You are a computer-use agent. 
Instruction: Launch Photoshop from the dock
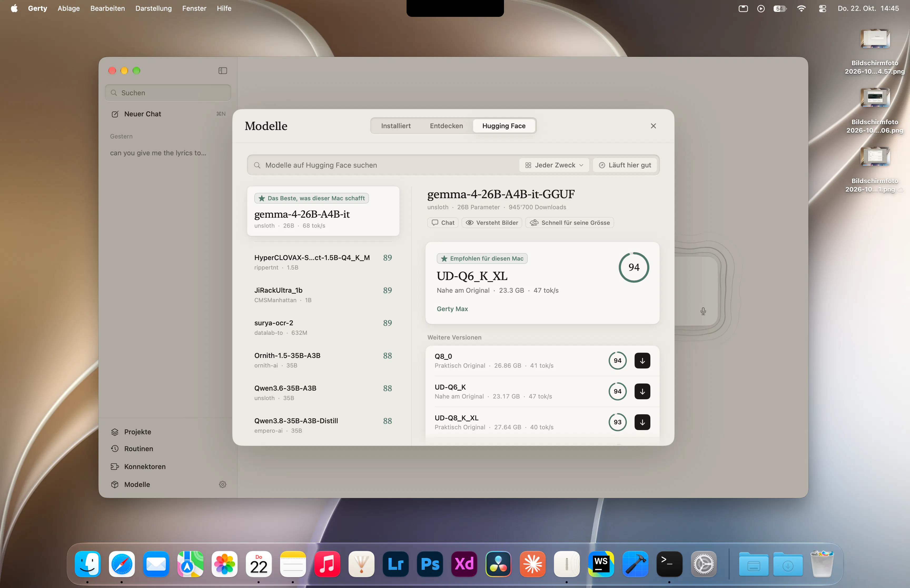pyautogui.click(x=430, y=564)
